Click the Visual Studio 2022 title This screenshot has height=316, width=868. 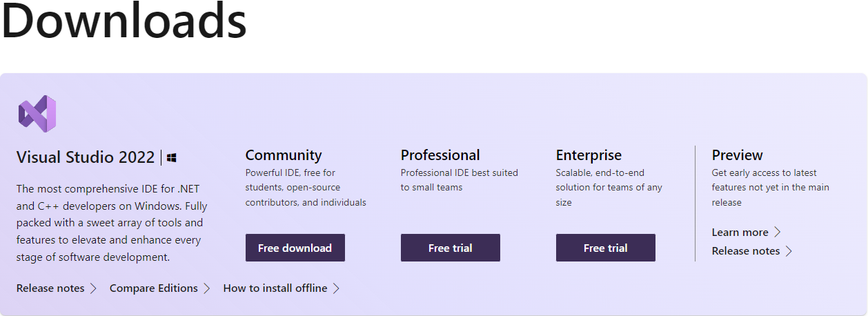point(86,157)
